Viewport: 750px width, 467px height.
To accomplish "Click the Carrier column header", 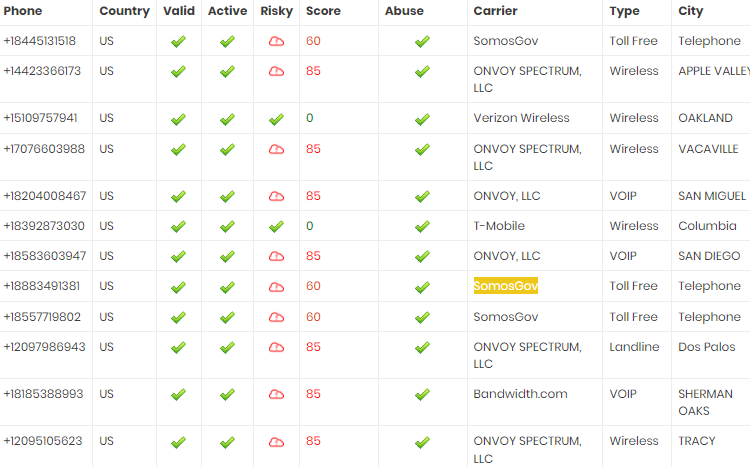I will (x=495, y=11).
